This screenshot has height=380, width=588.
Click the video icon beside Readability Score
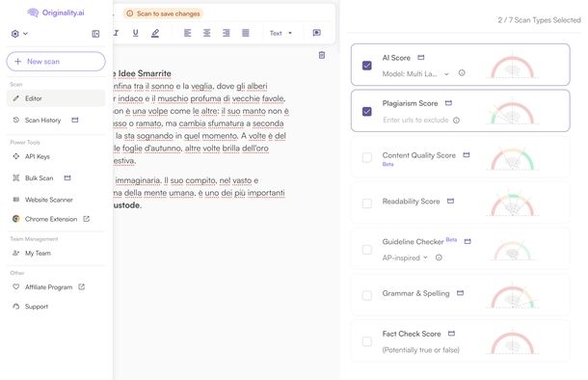pyautogui.click(x=450, y=201)
